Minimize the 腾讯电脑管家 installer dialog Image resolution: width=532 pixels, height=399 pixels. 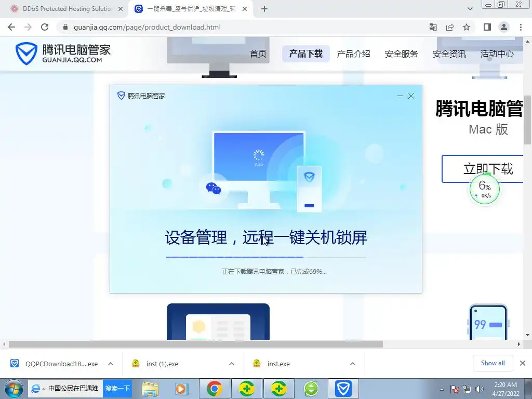(x=400, y=96)
